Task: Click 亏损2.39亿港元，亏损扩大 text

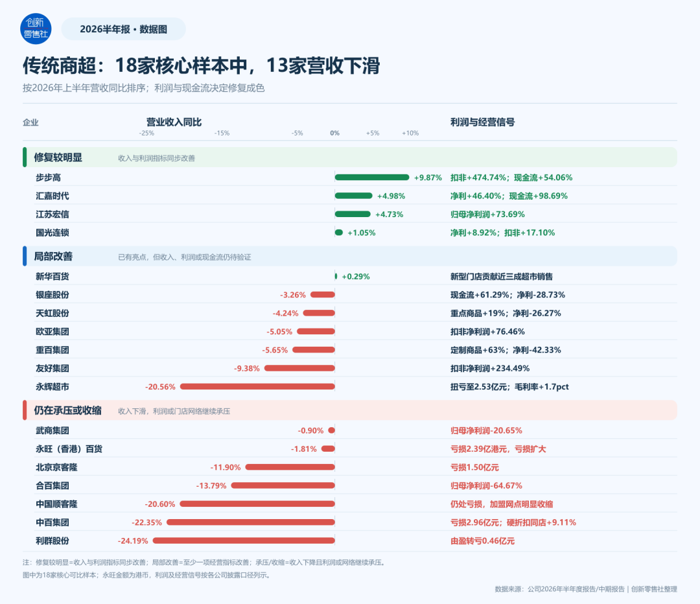Action: 498,448
